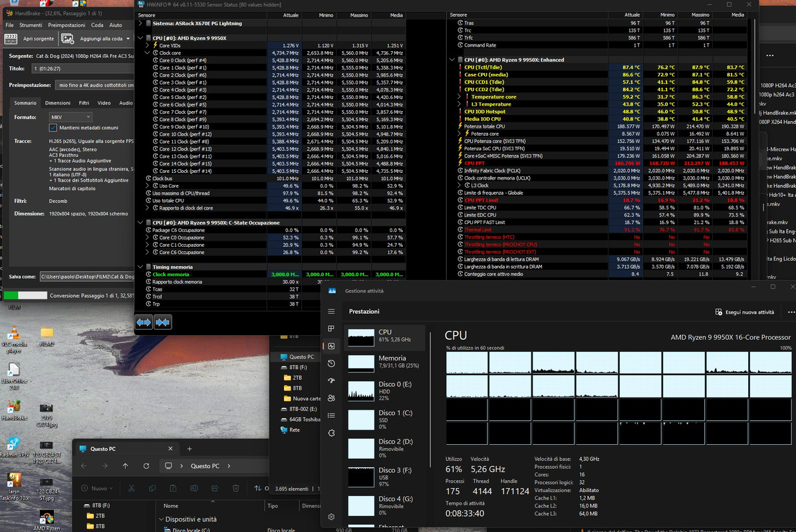Click HWiNFO collapse-columns blue arrows button

[162, 323]
